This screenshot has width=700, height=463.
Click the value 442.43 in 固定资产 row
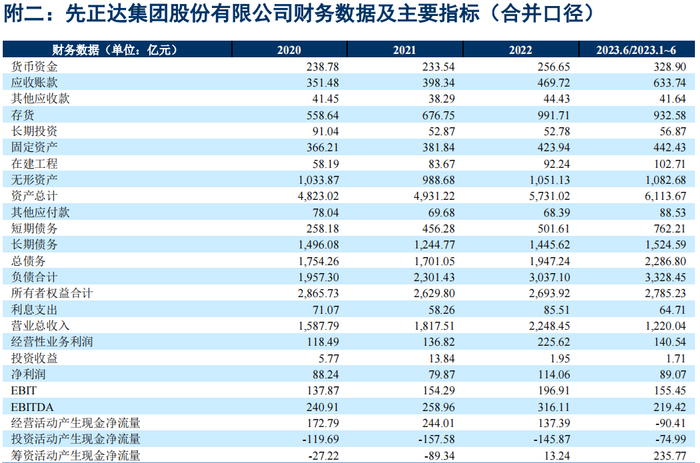[x=669, y=147]
